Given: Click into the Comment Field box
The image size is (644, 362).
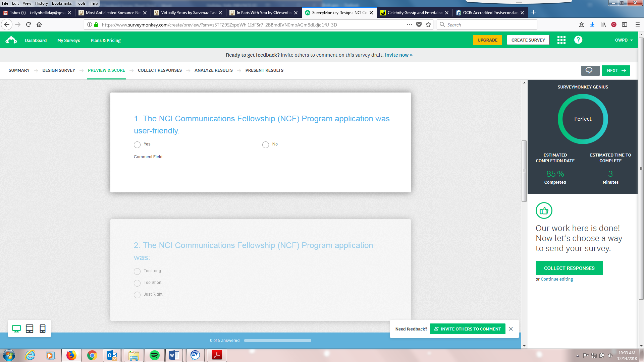Looking at the screenshot, I should (259, 167).
